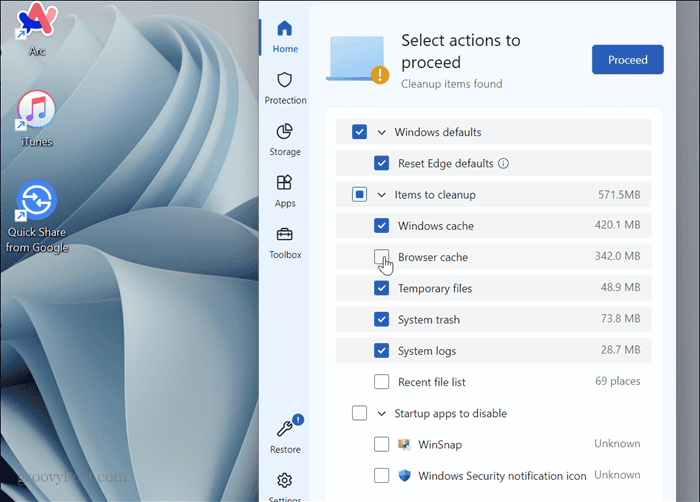Uncheck Windows cache
The width and height of the screenshot is (700, 502).
pos(381,226)
